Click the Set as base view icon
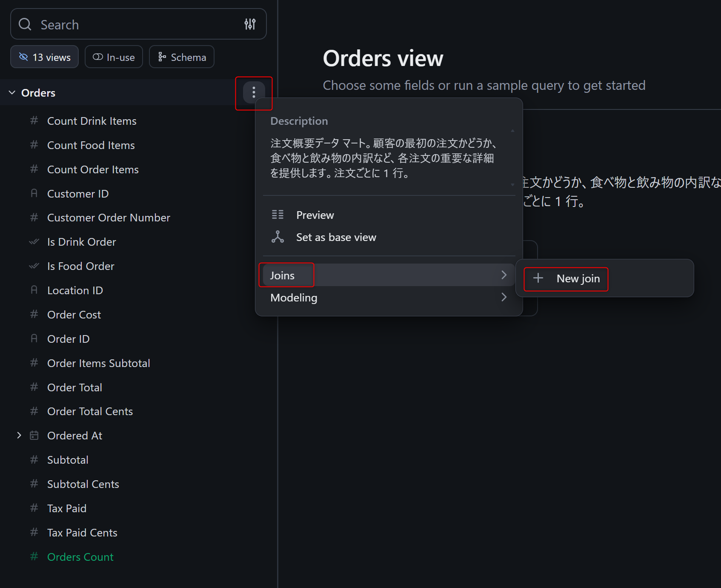 278,237
